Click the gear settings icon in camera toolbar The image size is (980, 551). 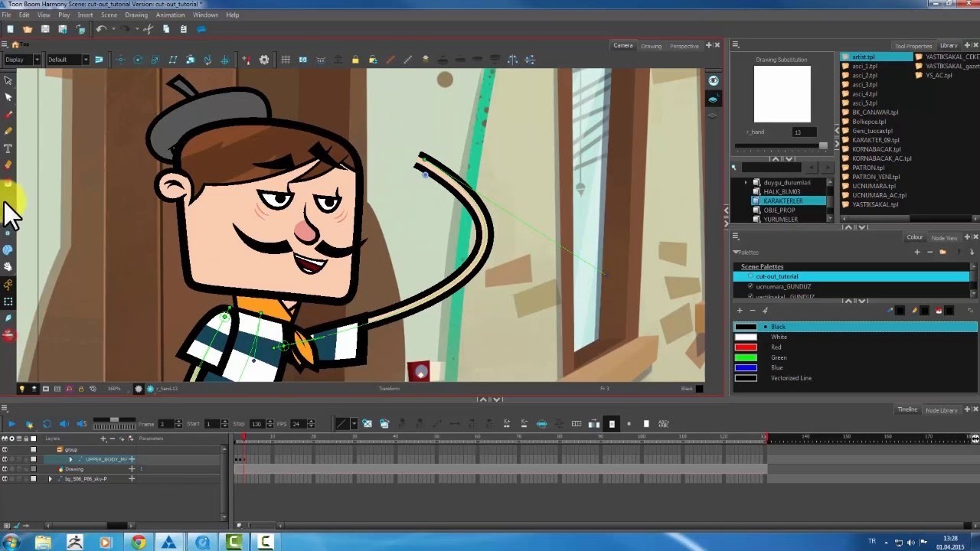(264, 60)
